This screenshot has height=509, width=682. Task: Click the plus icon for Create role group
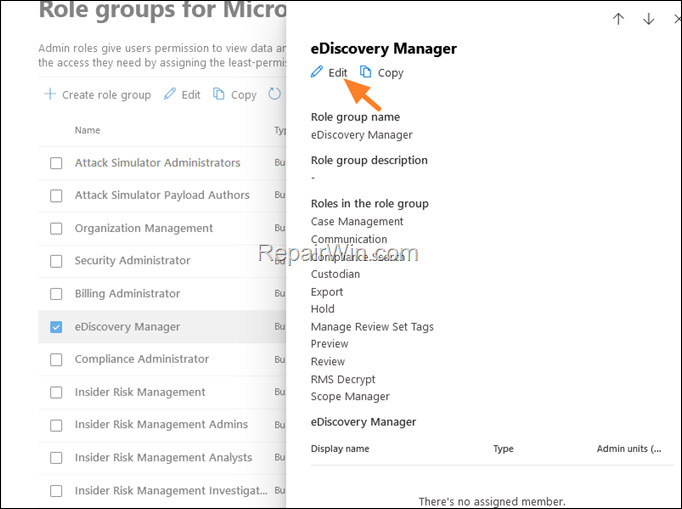click(x=50, y=94)
